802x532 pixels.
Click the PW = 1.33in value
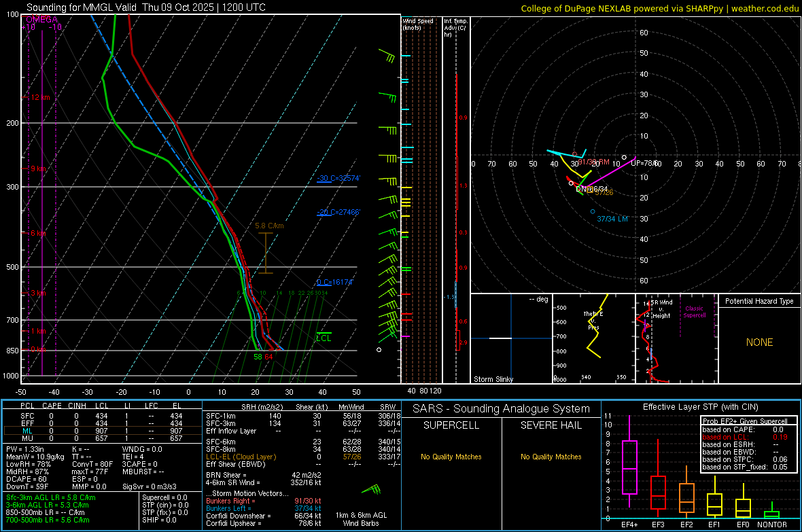click(x=25, y=449)
